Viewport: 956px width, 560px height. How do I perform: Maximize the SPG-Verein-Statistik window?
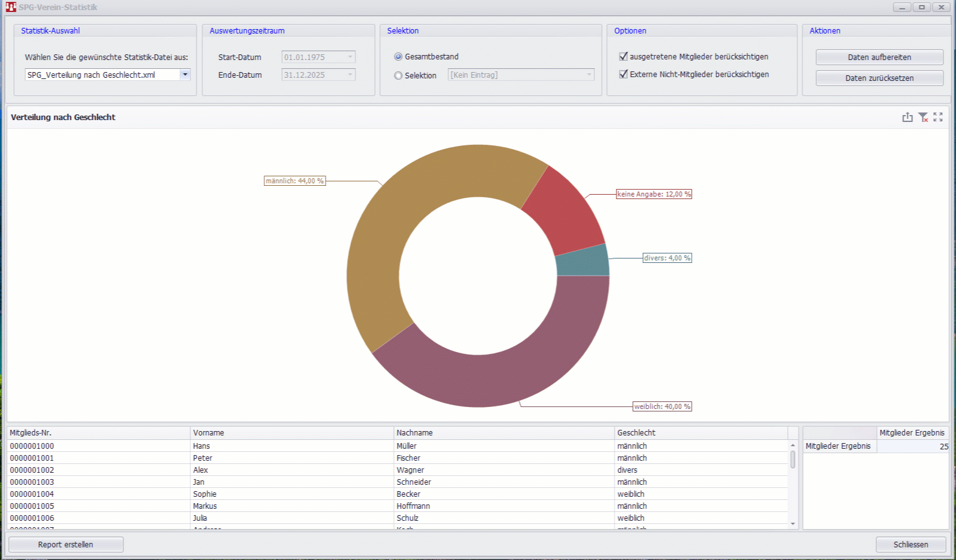921,7
